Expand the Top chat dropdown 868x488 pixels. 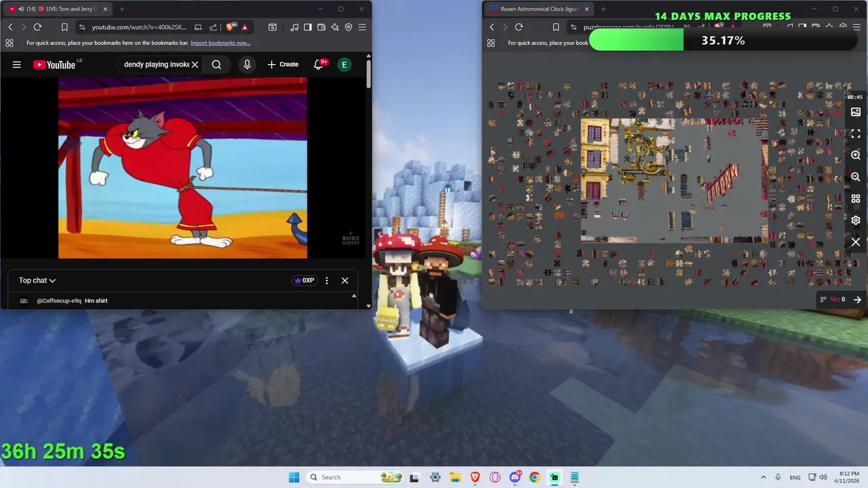point(37,281)
